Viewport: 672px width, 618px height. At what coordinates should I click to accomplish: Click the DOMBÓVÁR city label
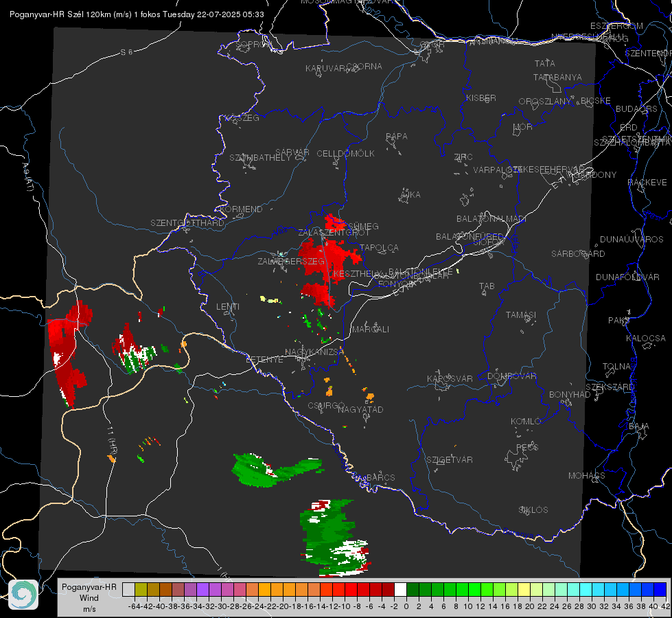point(512,376)
